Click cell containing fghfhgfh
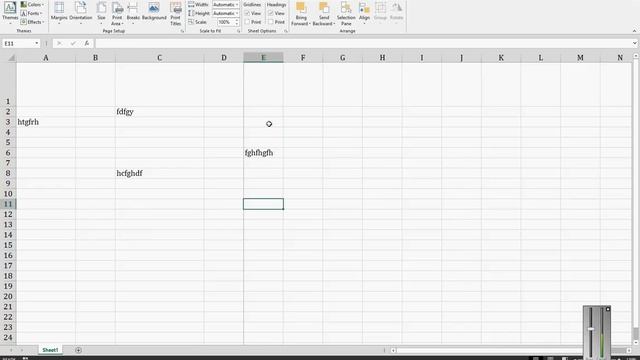The image size is (640, 360). tap(263, 153)
